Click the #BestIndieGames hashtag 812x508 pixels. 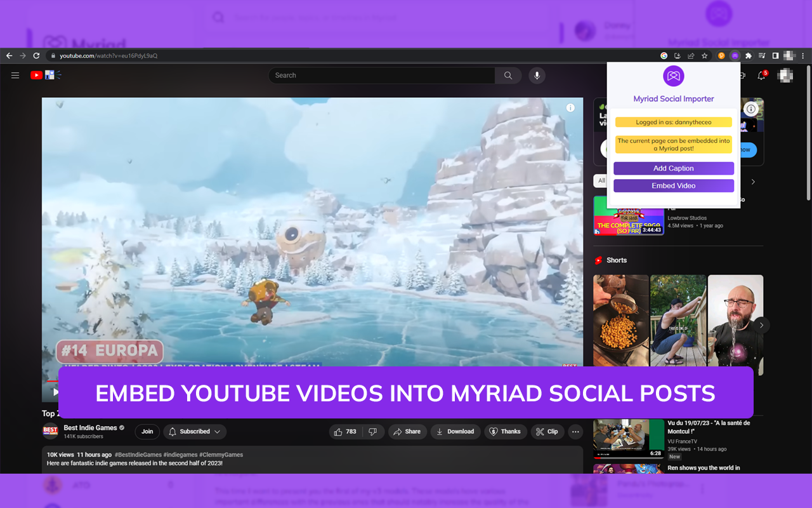[137, 455]
